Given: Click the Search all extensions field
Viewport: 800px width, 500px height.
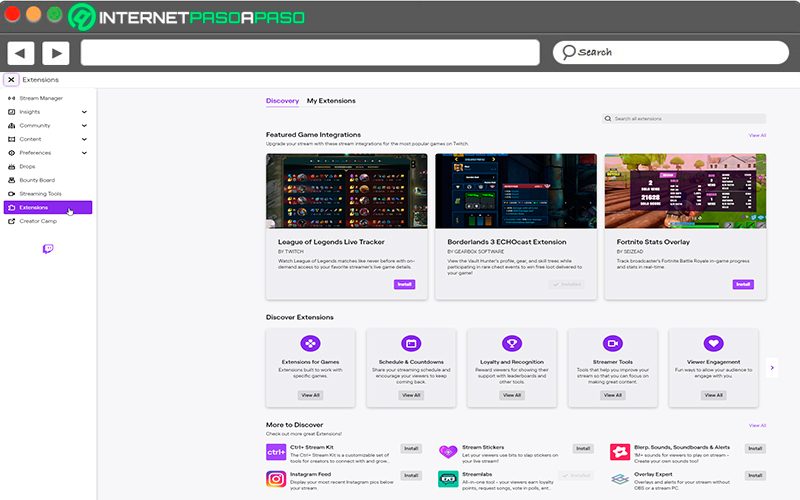Looking at the screenshot, I should pyautogui.click(x=684, y=118).
